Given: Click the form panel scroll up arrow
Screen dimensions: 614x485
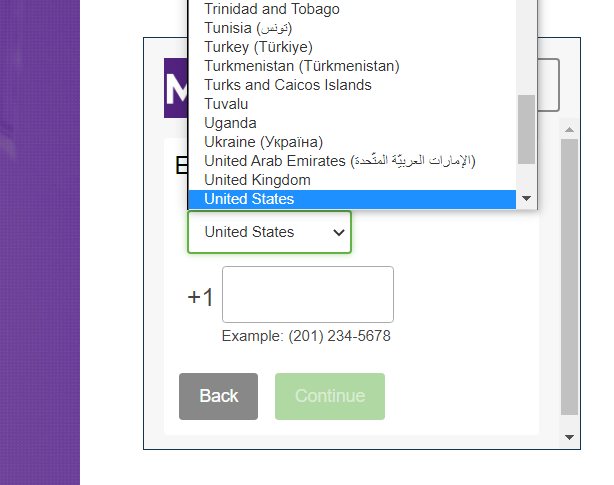Looking at the screenshot, I should (569, 130).
